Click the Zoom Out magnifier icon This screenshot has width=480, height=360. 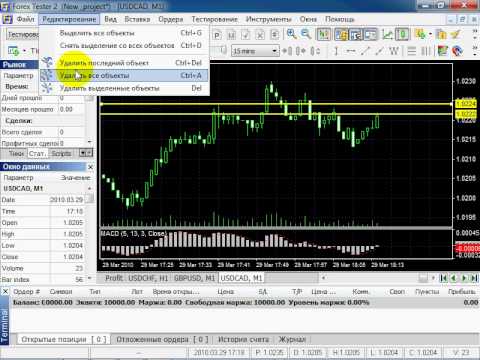[x=306, y=34]
